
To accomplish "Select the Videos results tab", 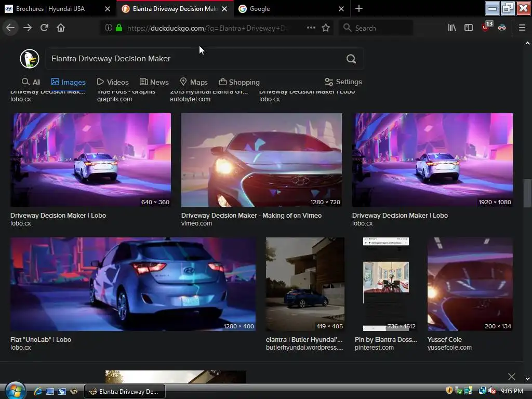I will click(113, 82).
